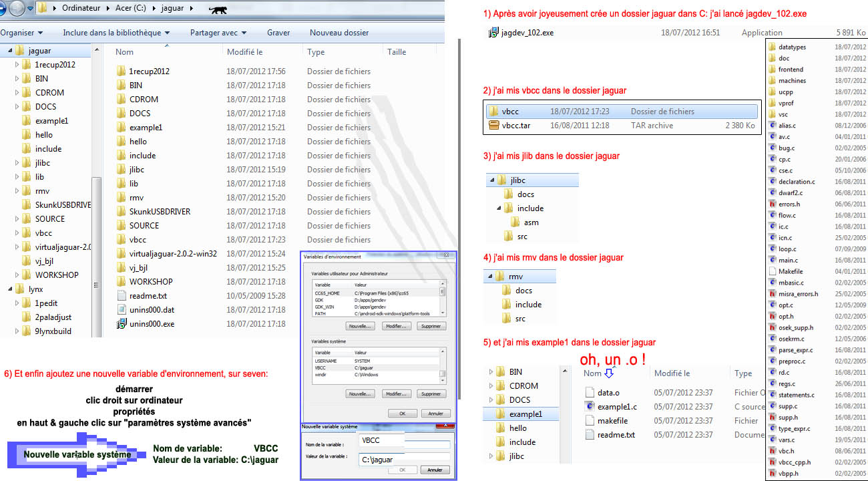Screen dimensions: 868x481
Task: Open the virtualjaguar-2.0.2-win32 folder in file list
Action: (x=172, y=254)
